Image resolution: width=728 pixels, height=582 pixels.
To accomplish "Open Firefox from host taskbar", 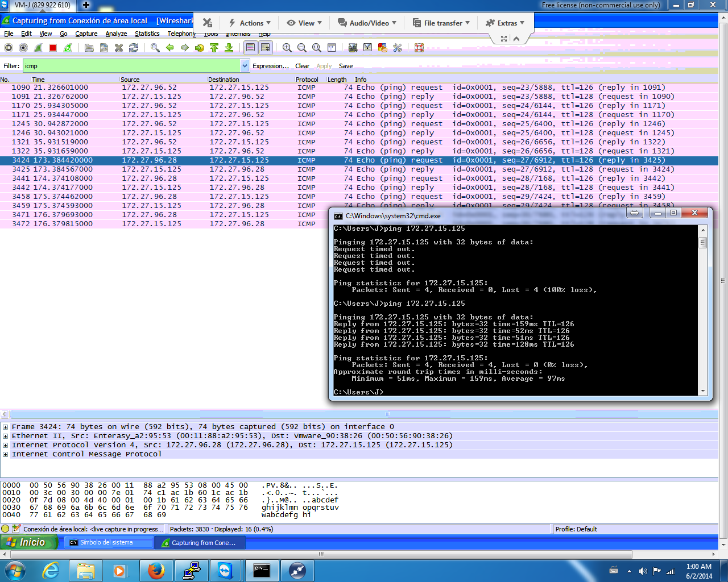I will (156, 570).
